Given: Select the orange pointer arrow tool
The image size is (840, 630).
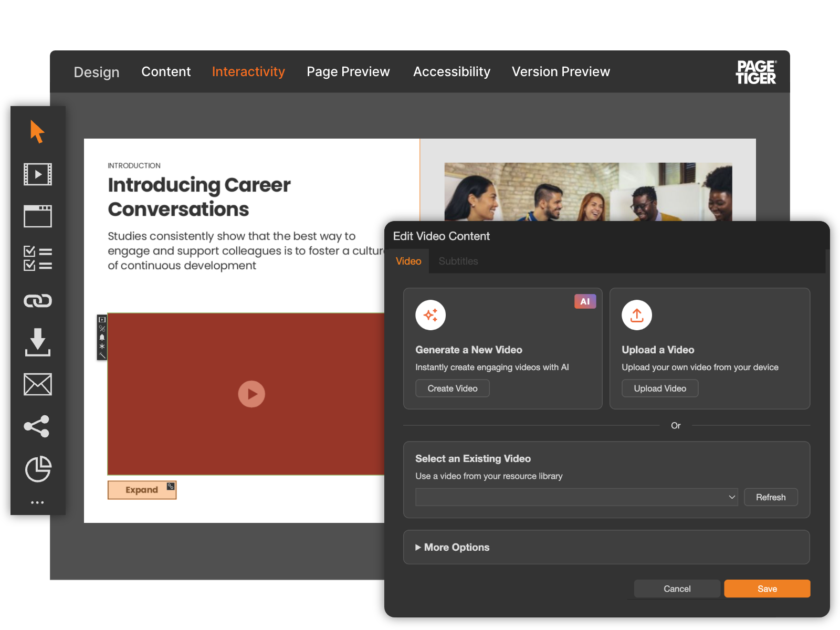Looking at the screenshot, I should tap(37, 132).
